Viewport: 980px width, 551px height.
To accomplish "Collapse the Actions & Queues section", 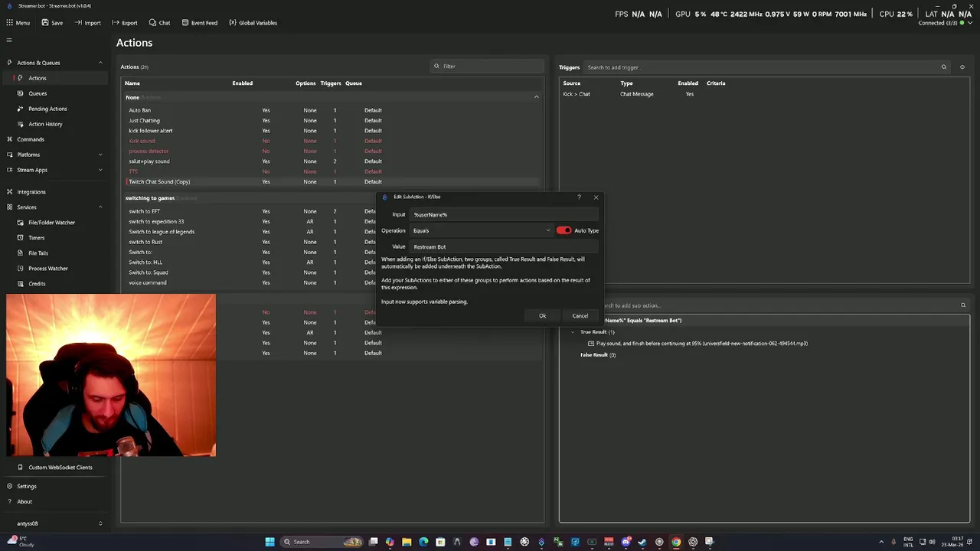I will coord(100,63).
